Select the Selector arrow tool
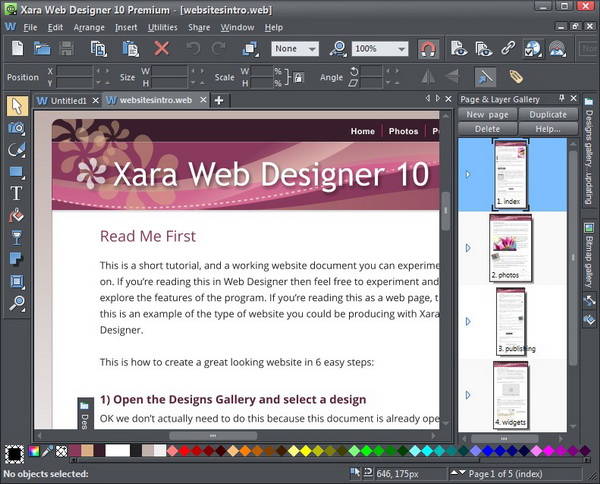This screenshot has height=484, width=600. (16, 106)
